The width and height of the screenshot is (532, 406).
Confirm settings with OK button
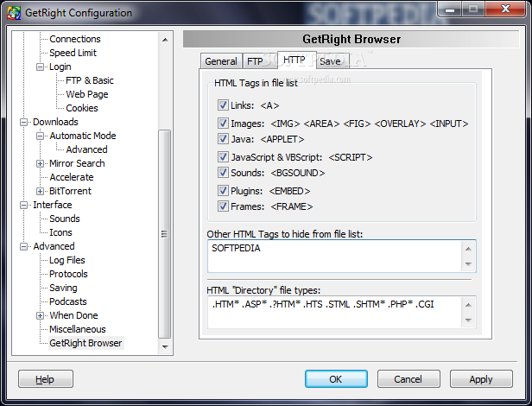pos(336,379)
